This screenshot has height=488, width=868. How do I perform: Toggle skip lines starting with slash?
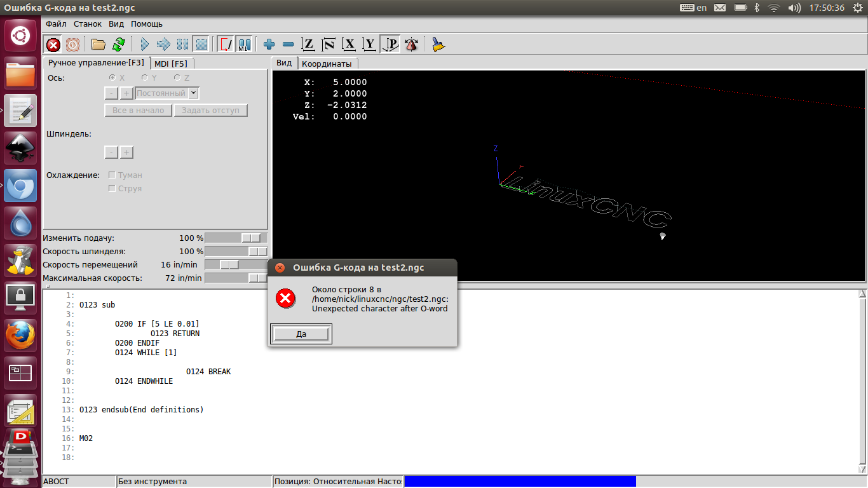(x=226, y=44)
